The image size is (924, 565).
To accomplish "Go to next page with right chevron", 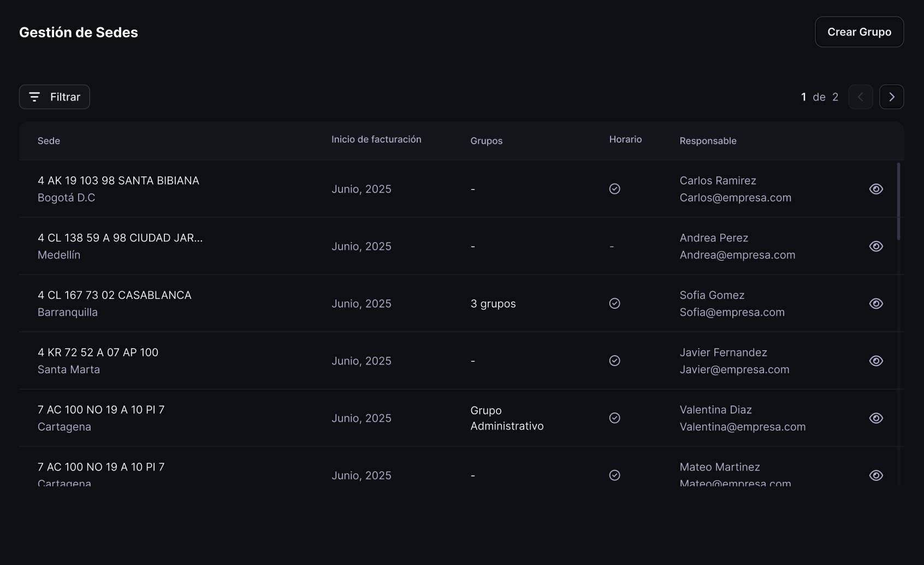I will [x=891, y=97].
